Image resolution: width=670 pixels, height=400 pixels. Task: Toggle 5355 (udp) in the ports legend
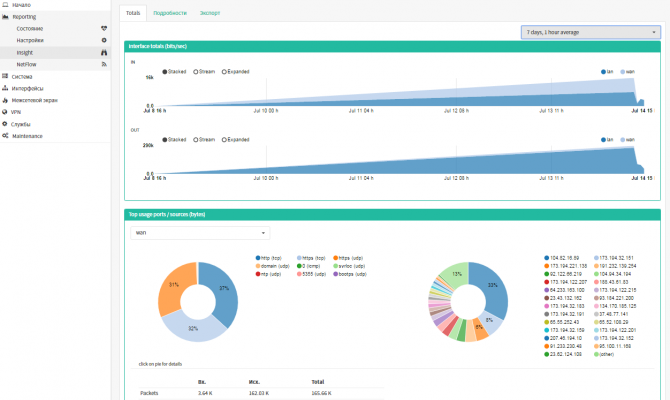[x=311, y=274]
